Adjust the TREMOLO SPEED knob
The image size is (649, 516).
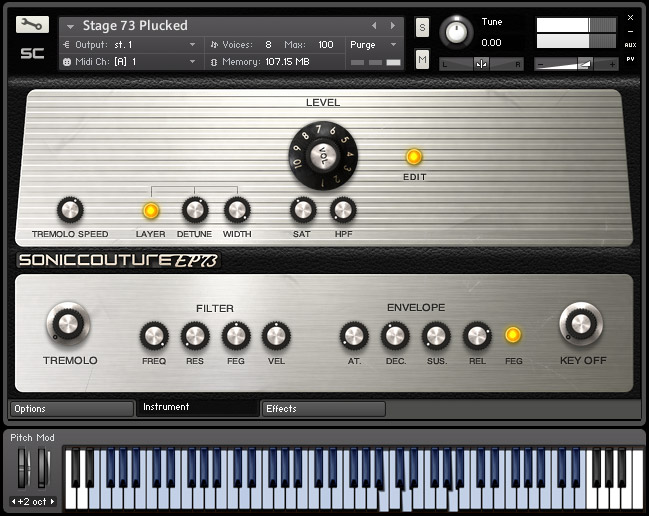(70, 210)
